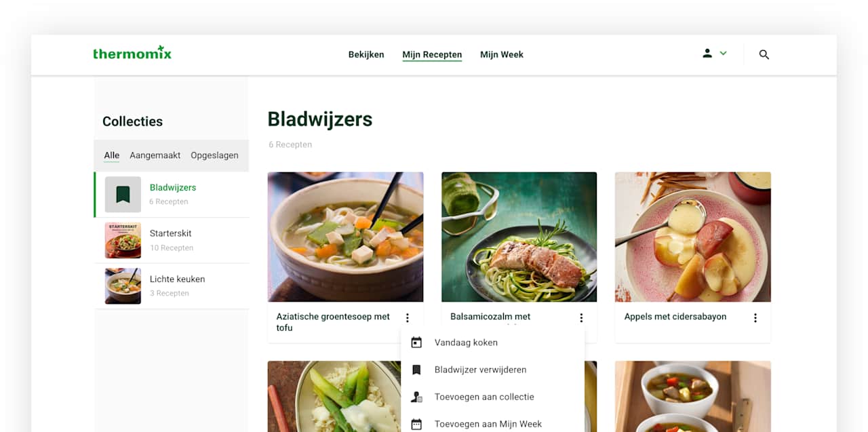The width and height of the screenshot is (868, 432).
Task: Click bookmark icon beside Bladwijzer verwijderen
Action: coord(416,370)
